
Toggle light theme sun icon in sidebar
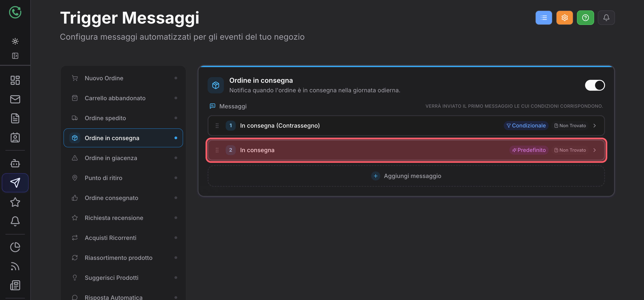[15, 41]
